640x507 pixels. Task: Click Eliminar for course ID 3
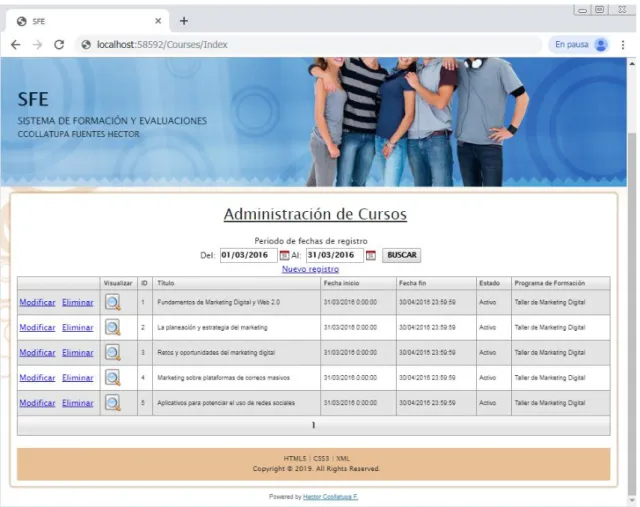tap(78, 353)
